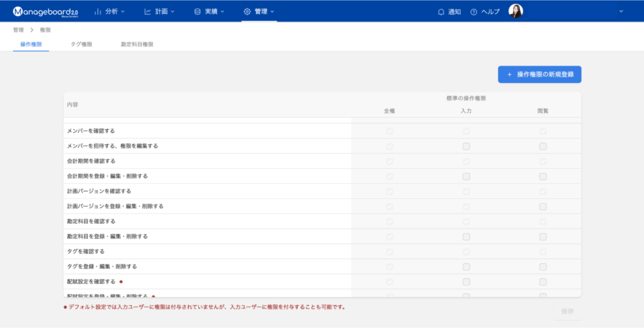The height and width of the screenshot is (328, 644).
Task: Click the 管理 gear icon
Action: pyautogui.click(x=247, y=11)
